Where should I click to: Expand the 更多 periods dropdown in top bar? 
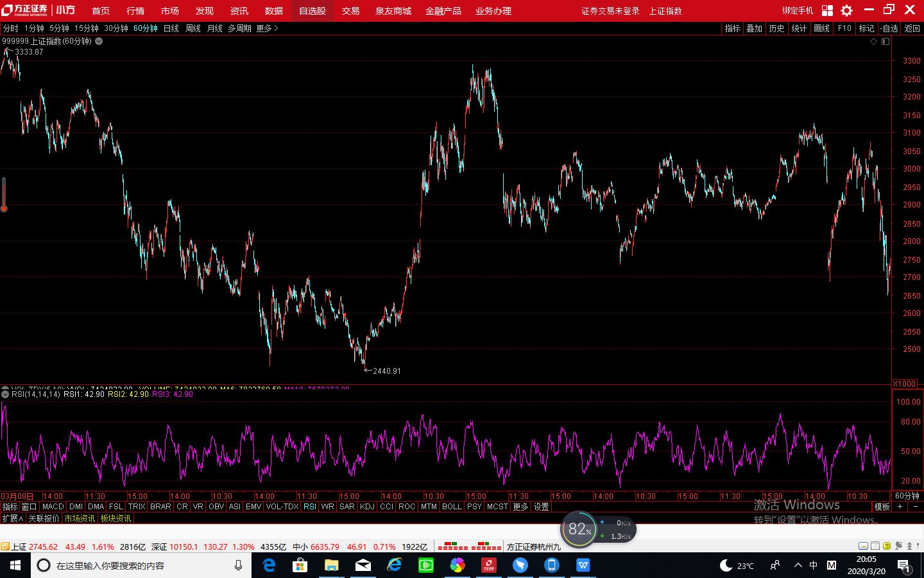click(267, 28)
